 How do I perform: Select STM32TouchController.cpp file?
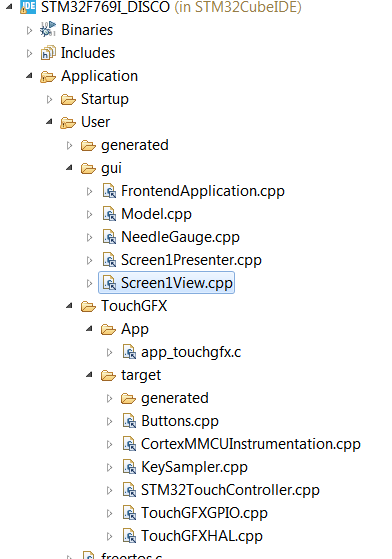(x=230, y=490)
